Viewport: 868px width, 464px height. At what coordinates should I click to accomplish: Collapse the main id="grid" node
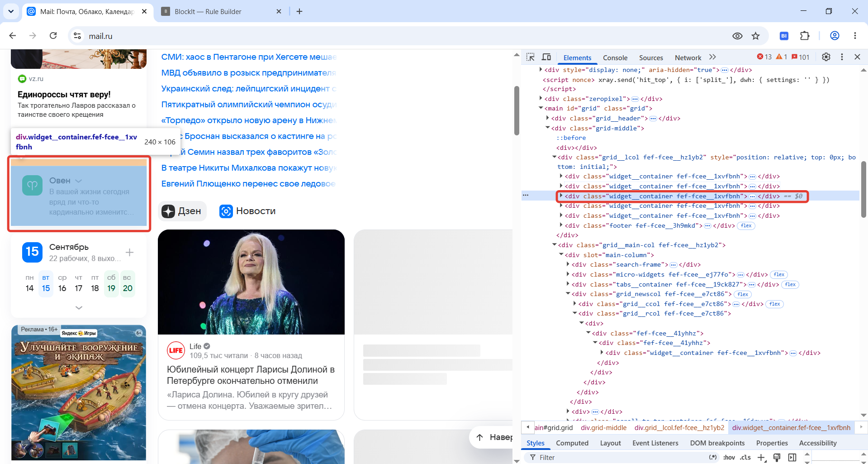tap(541, 108)
